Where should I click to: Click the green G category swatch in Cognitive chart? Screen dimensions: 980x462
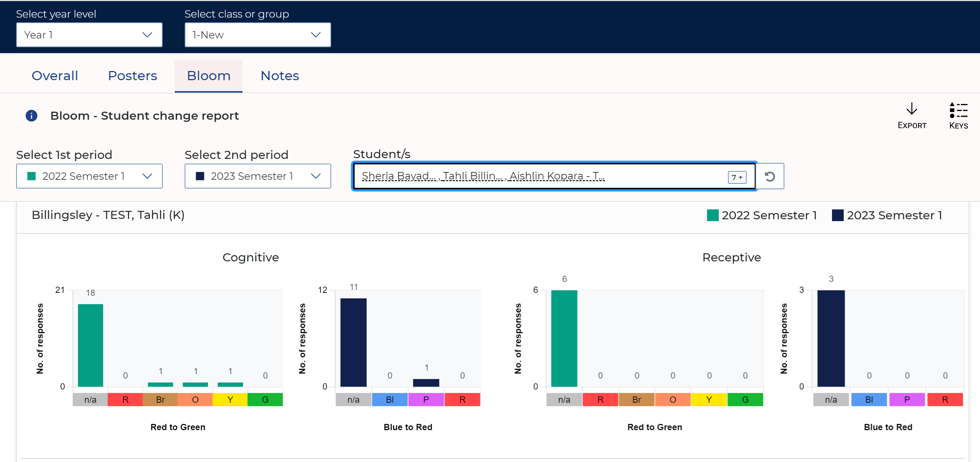pyautogui.click(x=265, y=400)
